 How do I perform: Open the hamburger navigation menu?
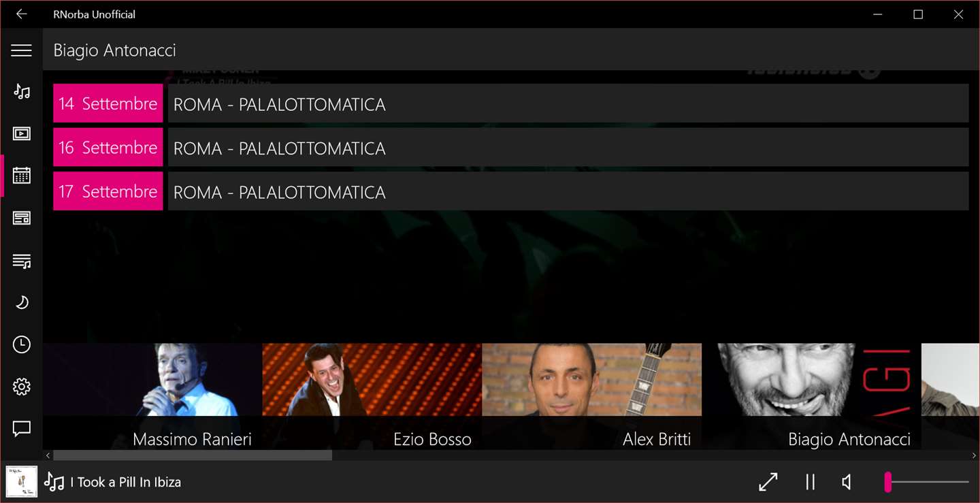(22, 50)
